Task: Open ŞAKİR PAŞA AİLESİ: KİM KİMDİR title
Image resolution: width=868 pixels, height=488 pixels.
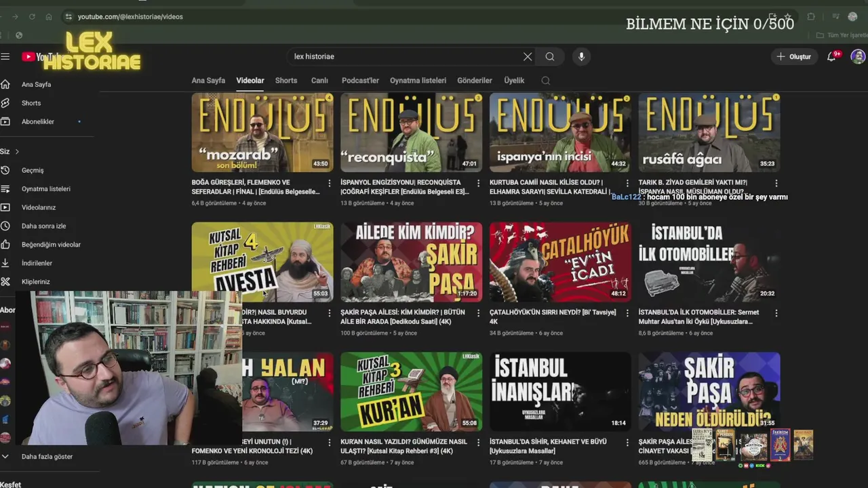Action: [403, 317]
